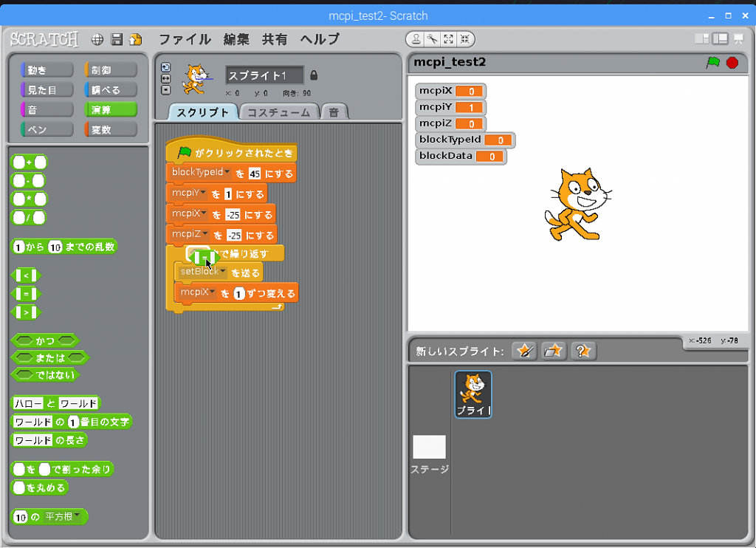
Task: Toggle the sprite drag lock icon
Action: (x=314, y=75)
